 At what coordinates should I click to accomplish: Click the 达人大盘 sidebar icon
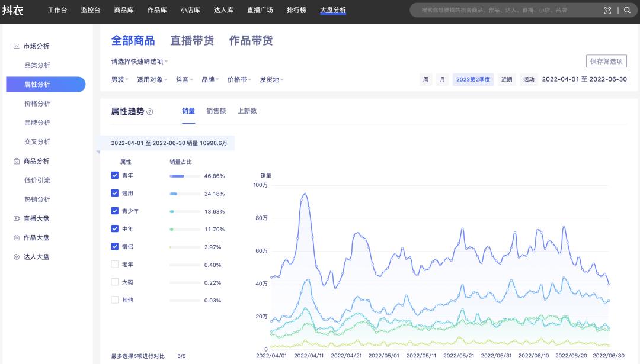[x=17, y=257]
